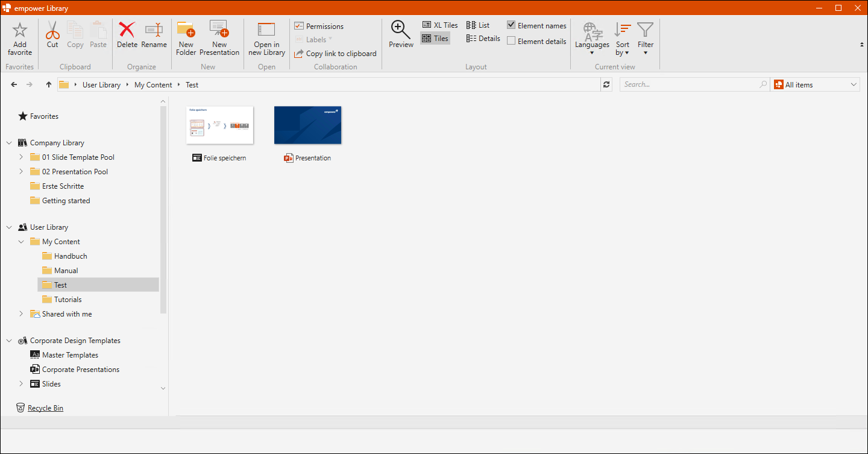Switch layout to XL Tiles

pyautogui.click(x=440, y=25)
